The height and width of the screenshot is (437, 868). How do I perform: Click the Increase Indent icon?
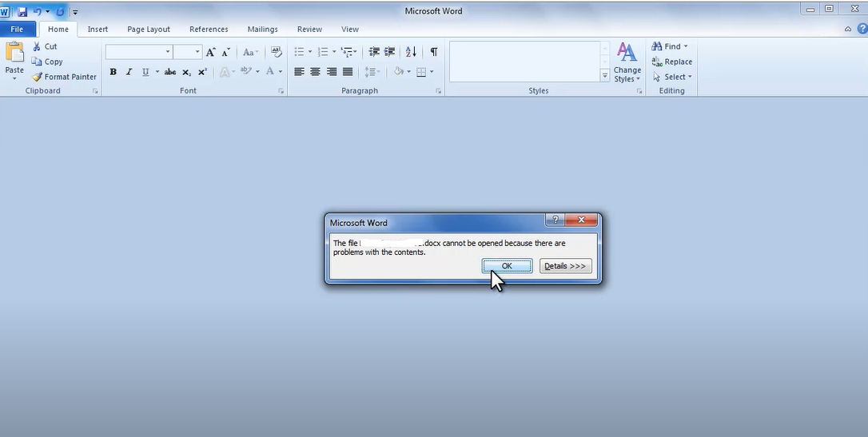390,52
